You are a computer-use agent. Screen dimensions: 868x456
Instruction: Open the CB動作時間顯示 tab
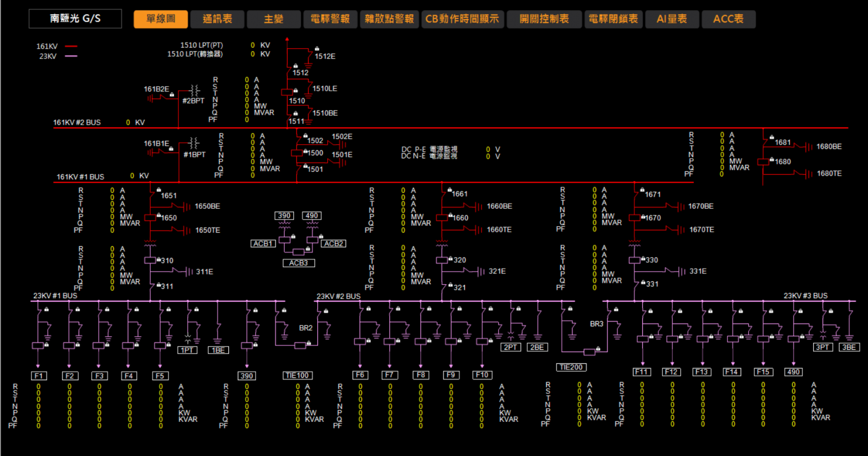(462, 19)
